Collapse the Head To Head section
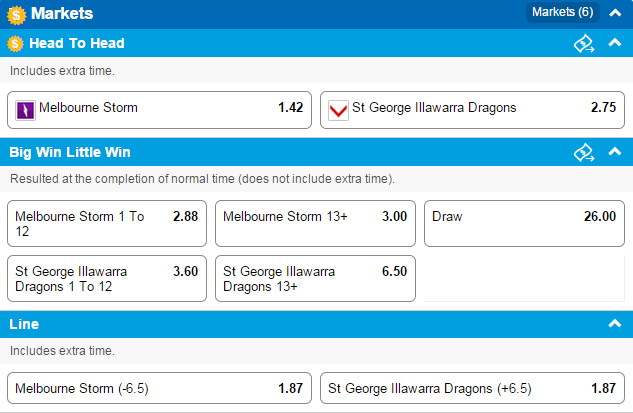633x413 pixels. (615, 42)
